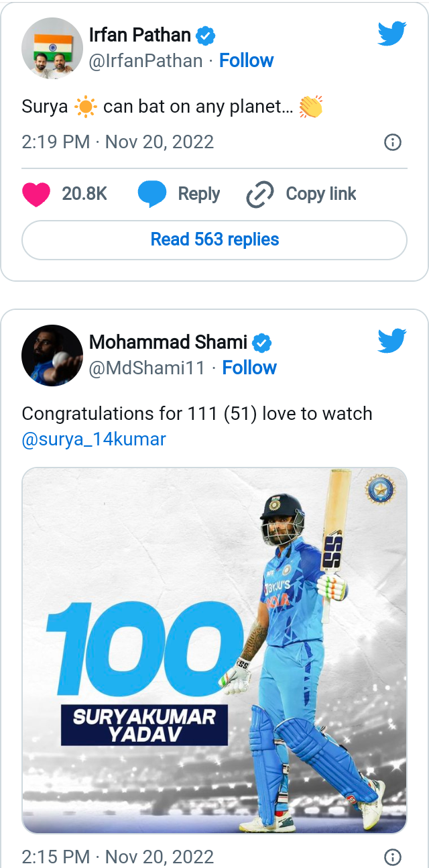Click Irfan Pathan's verified badge
The width and height of the screenshot is (429, 868).
point(205,35)
